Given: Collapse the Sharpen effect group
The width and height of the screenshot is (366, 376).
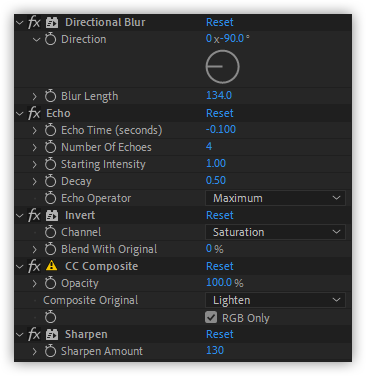Looking at the screenshot, I should 20,334.
